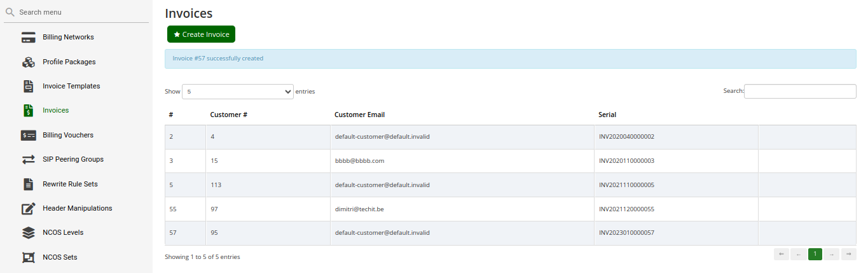
Task: Click invoice ID 55 cell
Action: coord(185,209)
